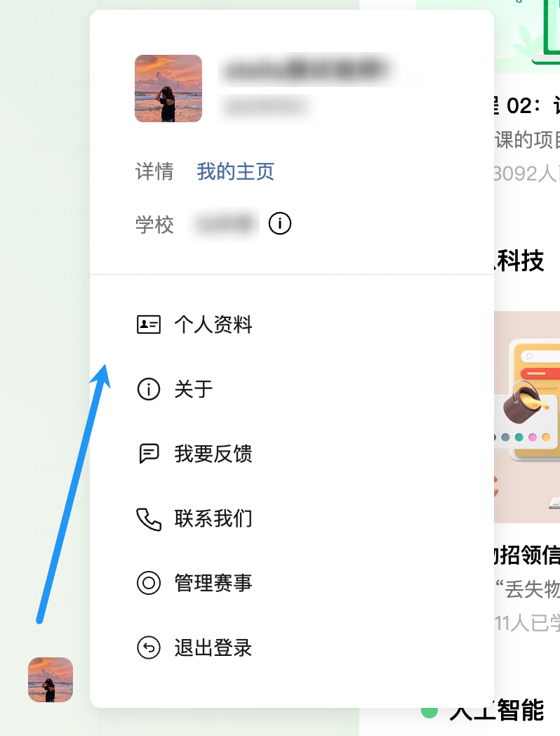The image size is (560, 736).
Task: Choose 退出登录 to sign out
Action: (x=292, y=648)
